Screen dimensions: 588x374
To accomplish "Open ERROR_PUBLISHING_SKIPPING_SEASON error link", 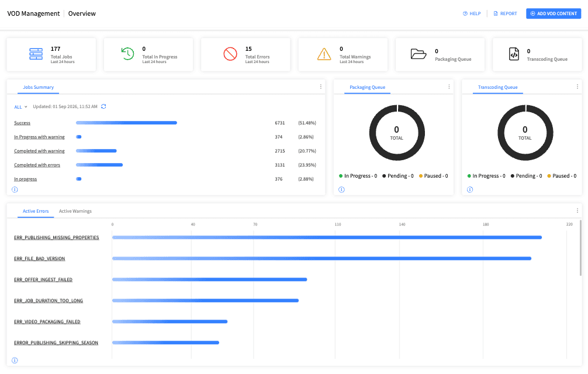I will [x=56, y=342].
